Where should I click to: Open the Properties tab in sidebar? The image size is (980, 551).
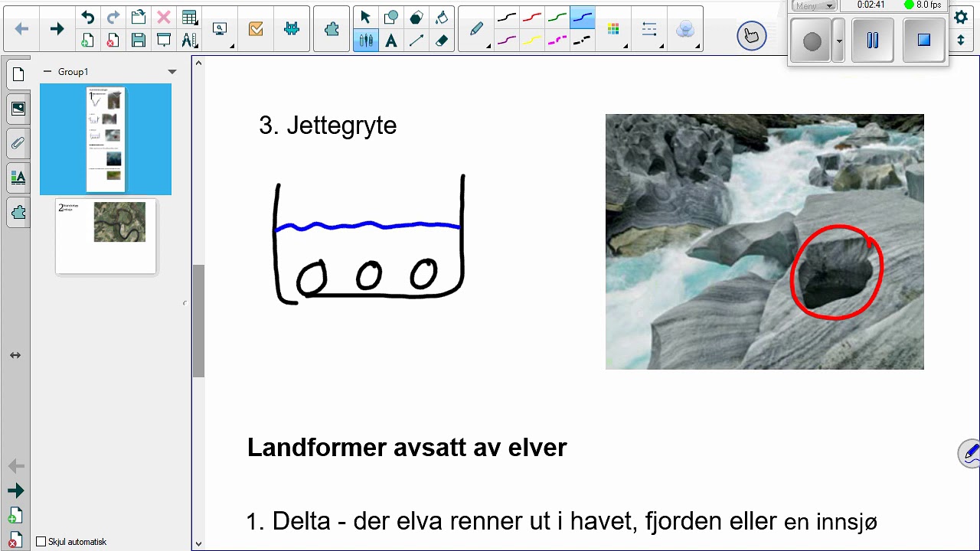[18, 178]
